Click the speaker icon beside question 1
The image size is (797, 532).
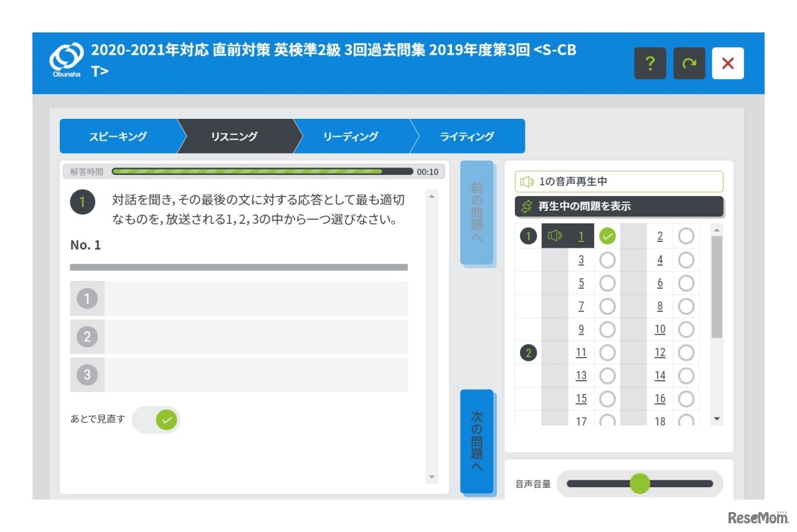pos(554,236)
